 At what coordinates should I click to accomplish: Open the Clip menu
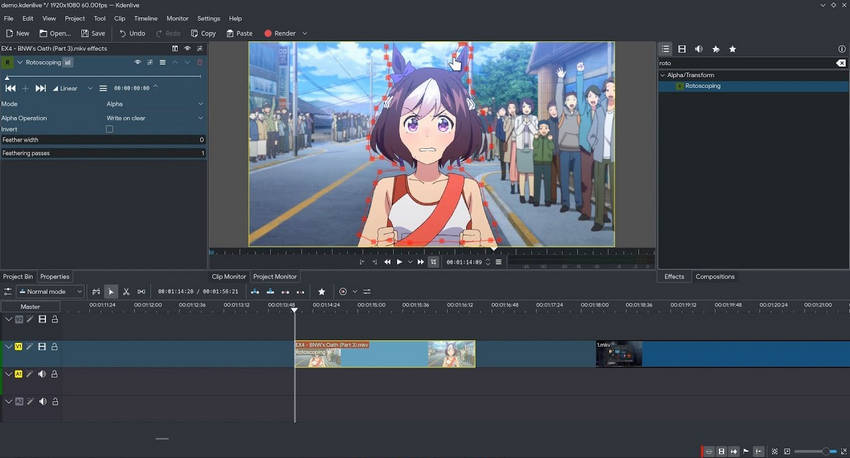point(120,18)
